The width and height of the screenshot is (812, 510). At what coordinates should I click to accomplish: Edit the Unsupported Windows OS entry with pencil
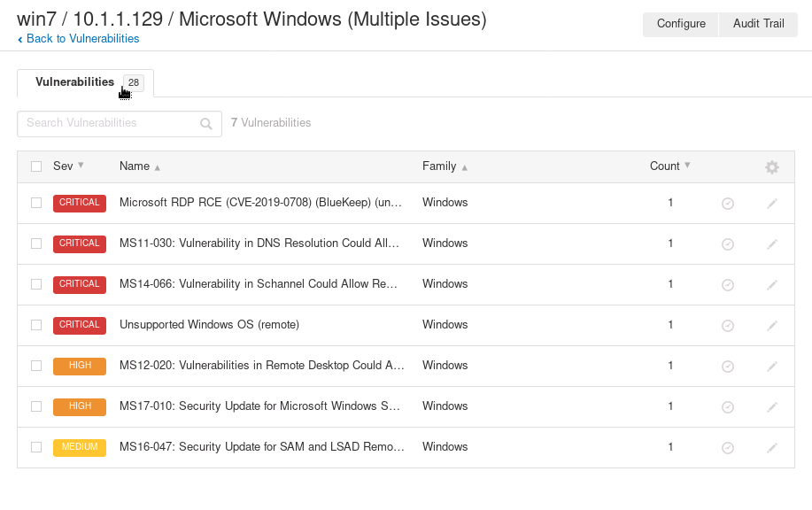pyautogui.click(x=771, y=326)
